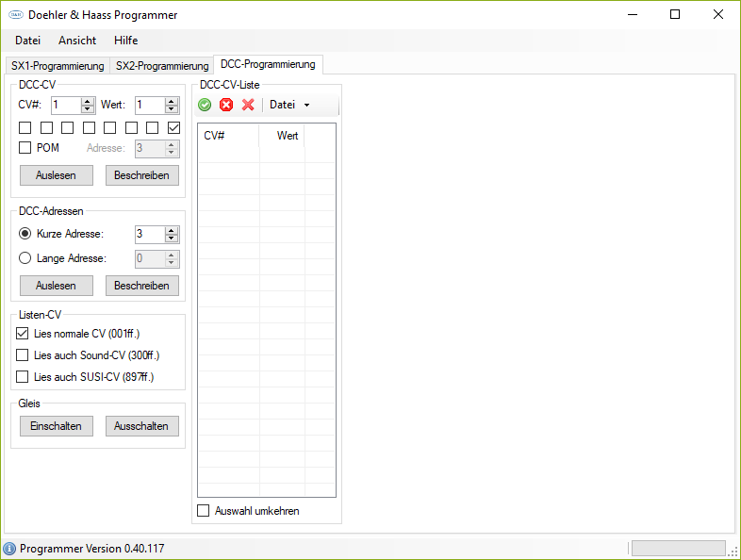741x560 pixels.
Task: Check the Auswahl umkehren checkbox
Action: 204,511
